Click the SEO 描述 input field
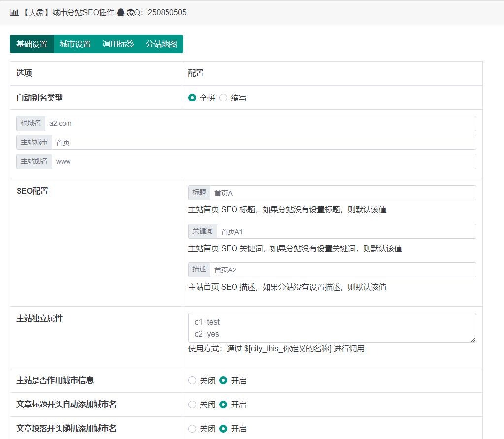The height and width of the screenshot is (439, 504). click(x=342, y=270)
